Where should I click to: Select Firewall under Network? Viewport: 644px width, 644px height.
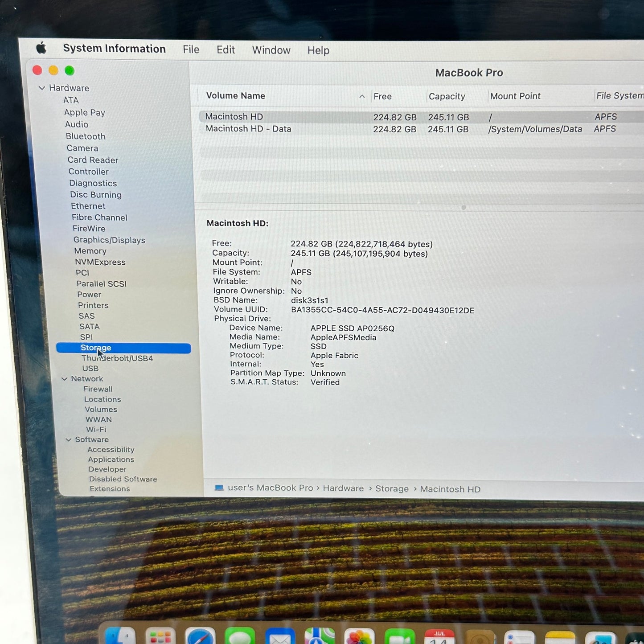pyautogui.click(x=98, y=389)
